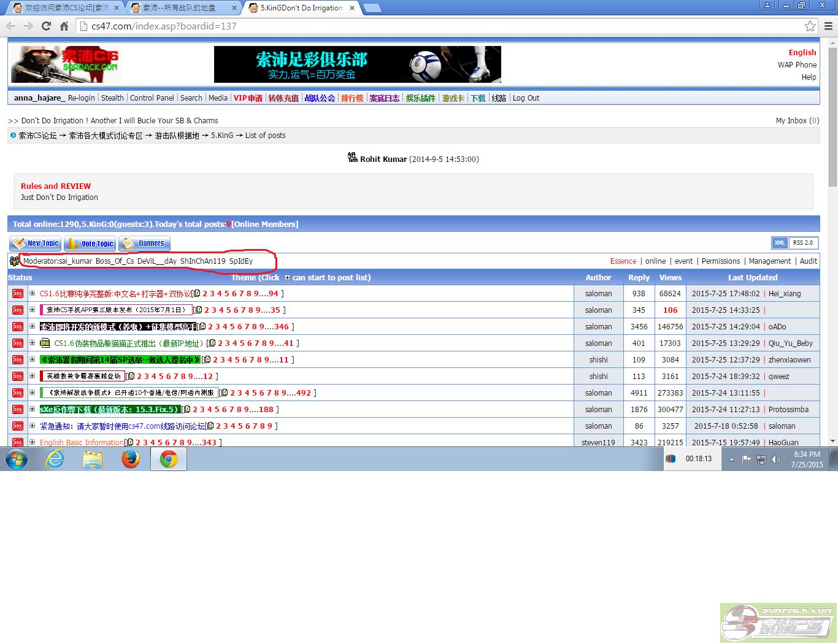Open the Chrome hamburger menu
838x644 pixels.
[x=828, y=26]
